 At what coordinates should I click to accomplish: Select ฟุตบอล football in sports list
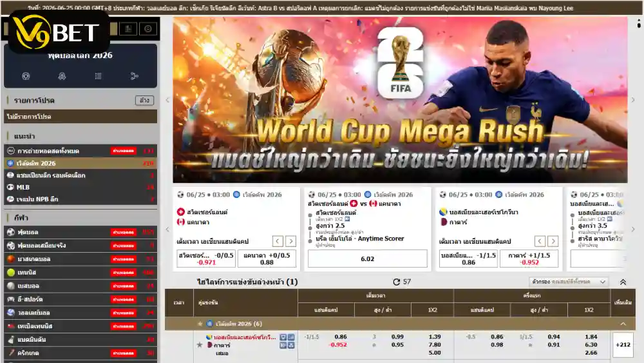(80, 232)
